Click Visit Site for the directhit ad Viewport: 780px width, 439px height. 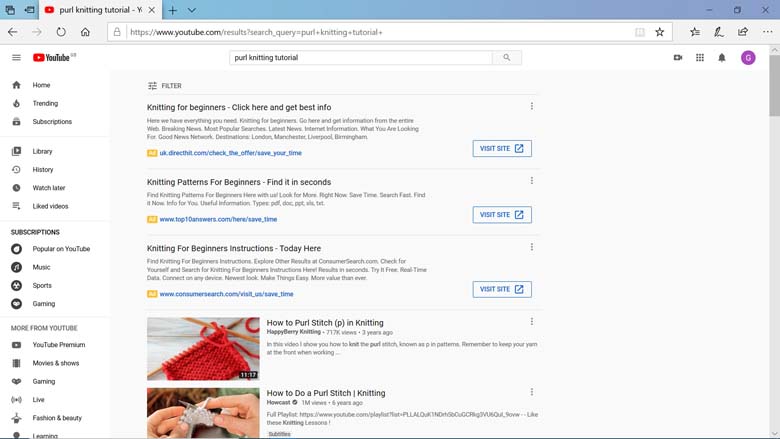(x=502, y=148)
